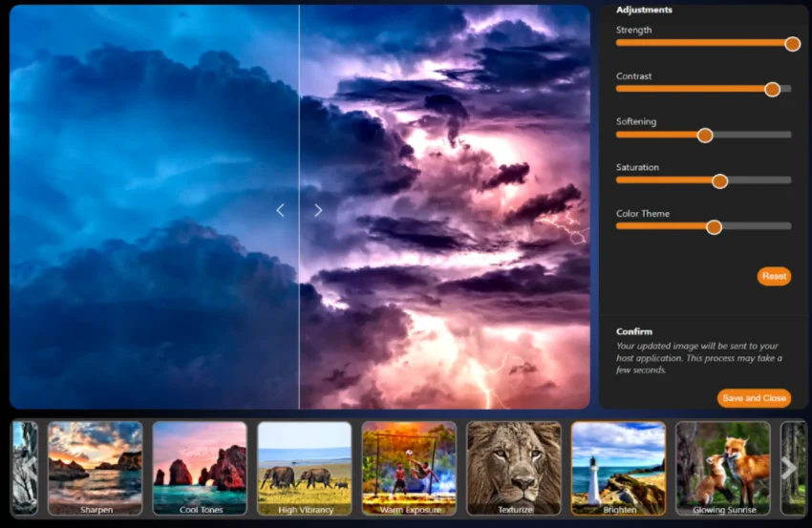This screenshot has height=528, width=812.
Task: Click the Strength slider handle
Action: point(792,44)
